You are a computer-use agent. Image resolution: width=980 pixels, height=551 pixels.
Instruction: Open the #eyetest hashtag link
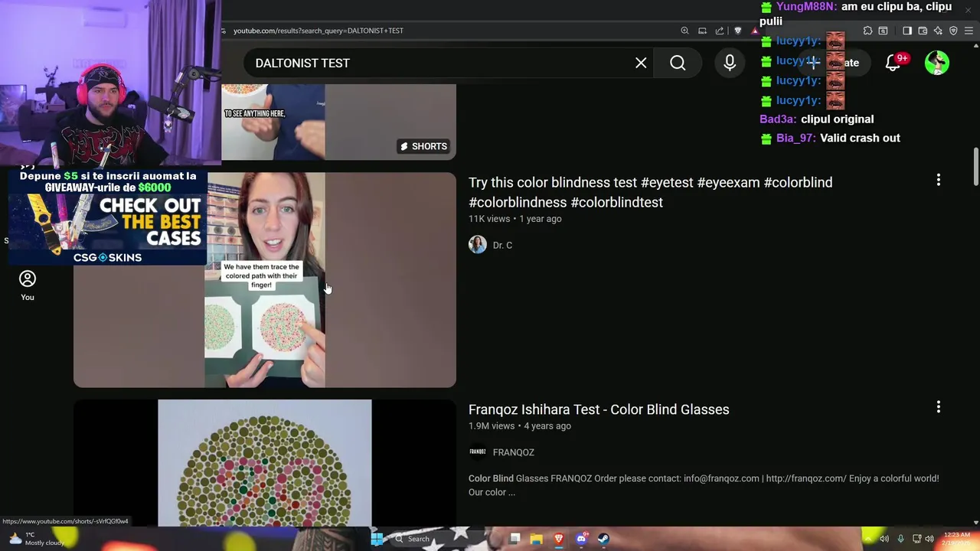[x=667, y=182]
